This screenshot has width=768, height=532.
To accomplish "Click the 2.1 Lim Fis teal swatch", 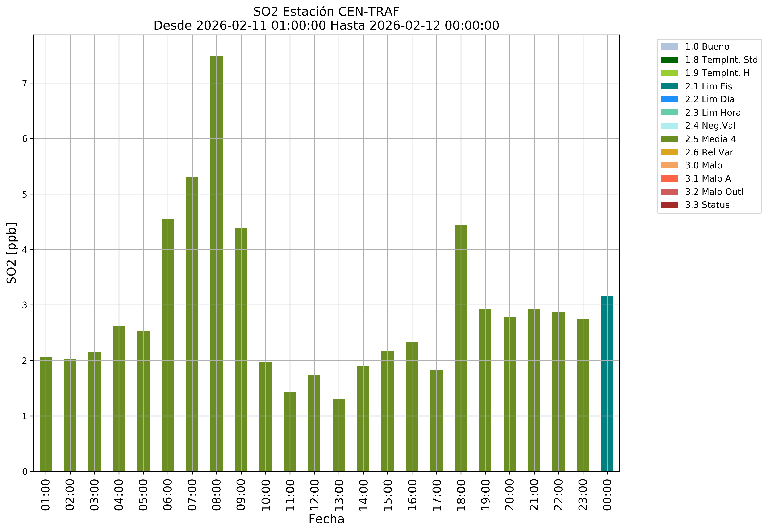I will click(669, 86).
